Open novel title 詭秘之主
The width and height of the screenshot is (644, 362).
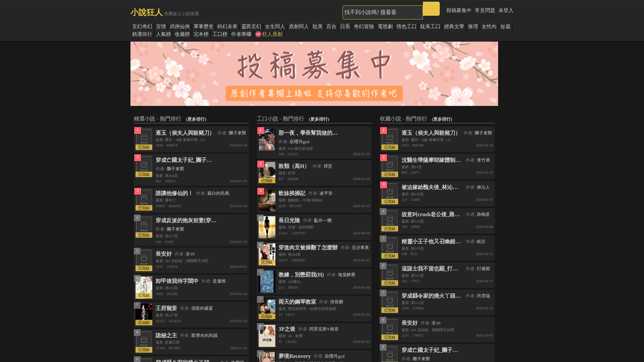tap(166, 336)
